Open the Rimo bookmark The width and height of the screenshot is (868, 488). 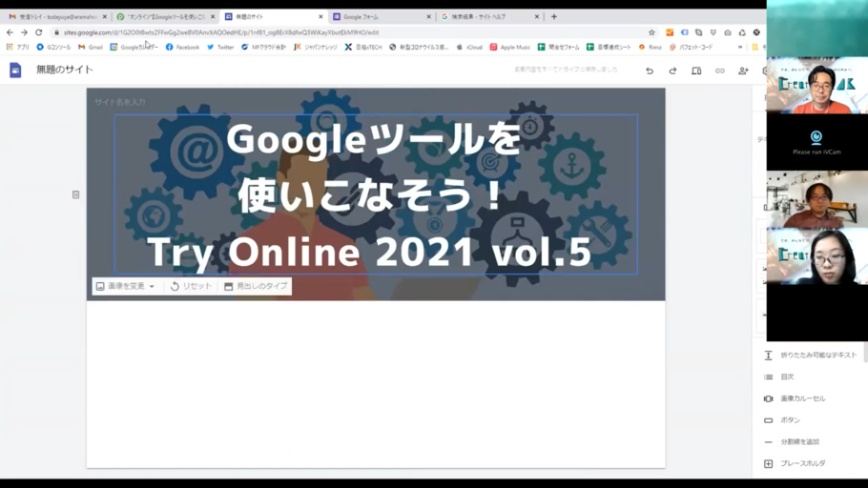click(x=650, y=47)
